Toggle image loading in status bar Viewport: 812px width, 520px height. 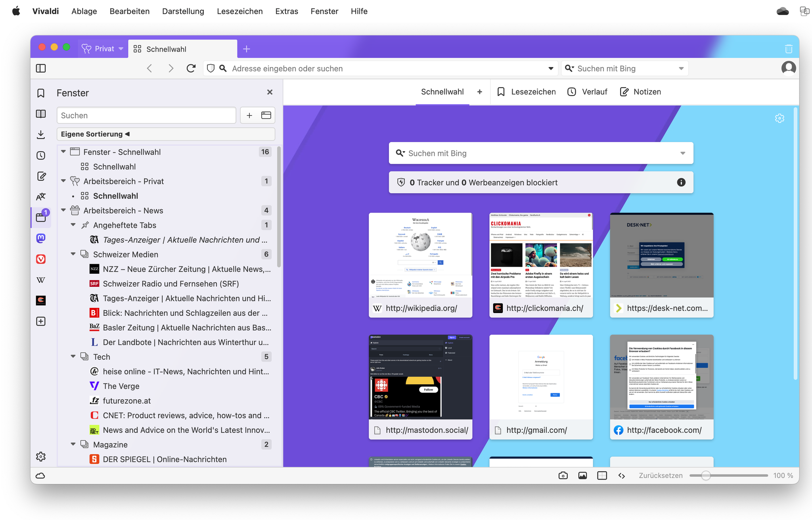point(582,476)
